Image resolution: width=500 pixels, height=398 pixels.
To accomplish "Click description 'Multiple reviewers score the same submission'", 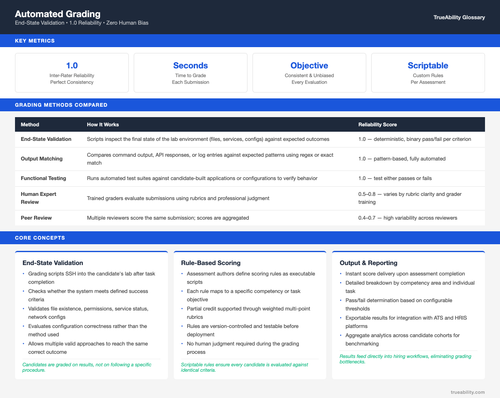I will (x=168, y=218).
